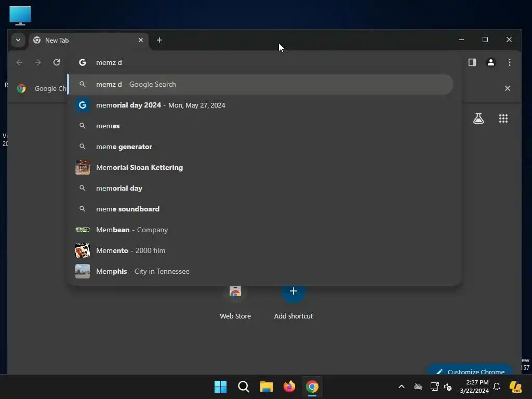Open Windows taskbar search

244,387
